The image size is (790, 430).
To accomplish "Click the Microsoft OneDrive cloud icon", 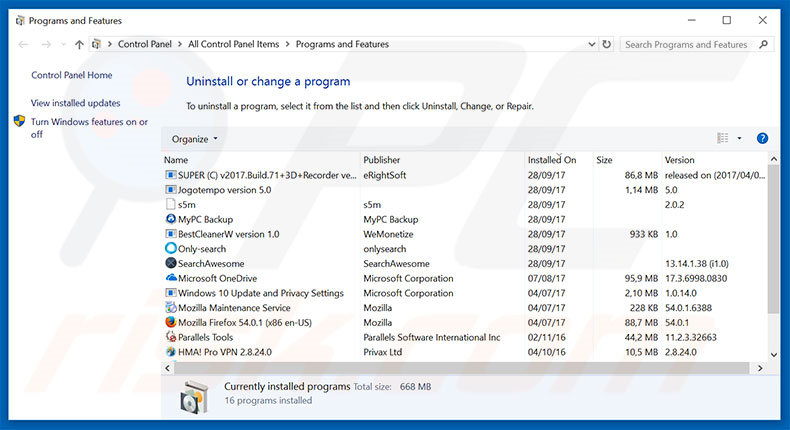I will (x=171, y=278).
